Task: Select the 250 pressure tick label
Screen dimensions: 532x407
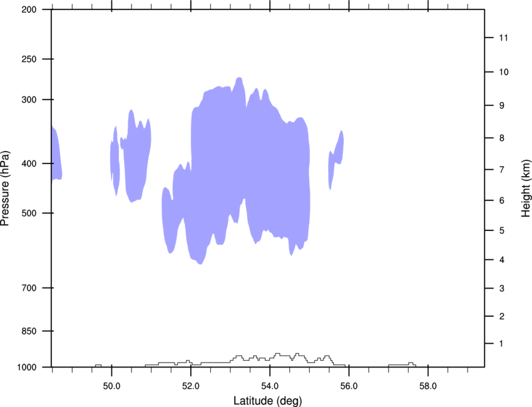Action: (29, 59)
